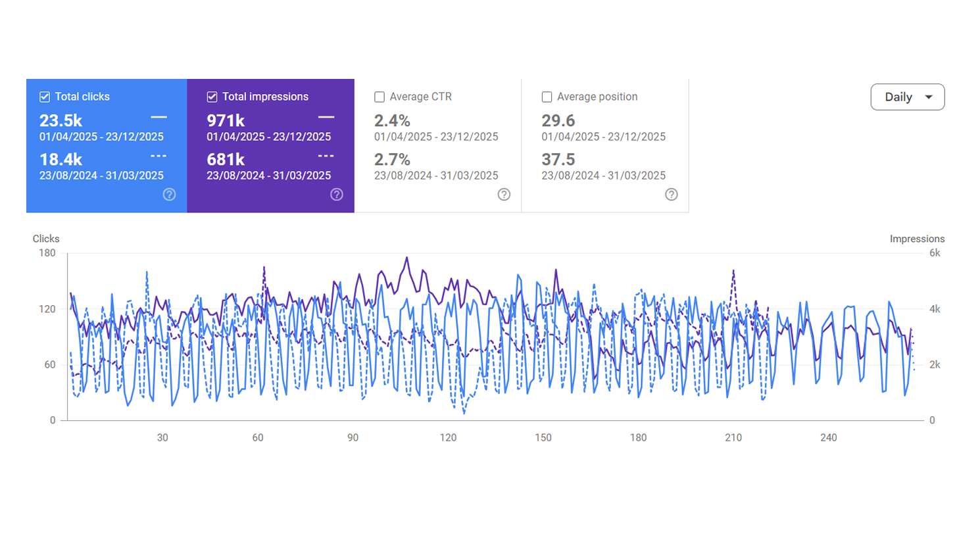This screenshot has height=534, width=980.
Task: Click solid line legend in Total clicks card
Action: point(159,117)
